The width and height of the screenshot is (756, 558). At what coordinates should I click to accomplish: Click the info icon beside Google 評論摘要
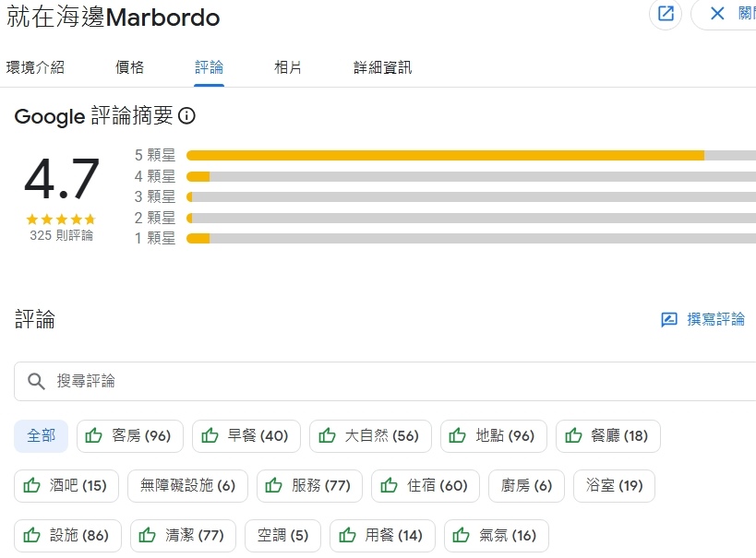pyautogui.click(x=186, y=116)
